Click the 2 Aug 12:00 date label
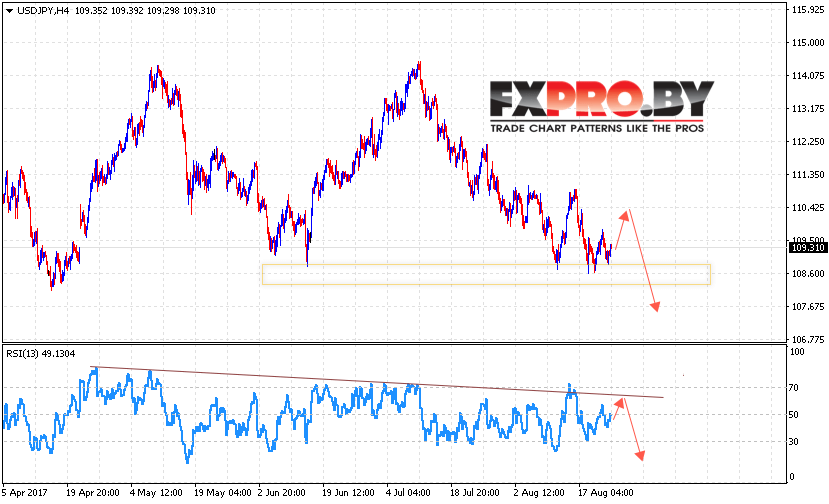 [539, 492]
